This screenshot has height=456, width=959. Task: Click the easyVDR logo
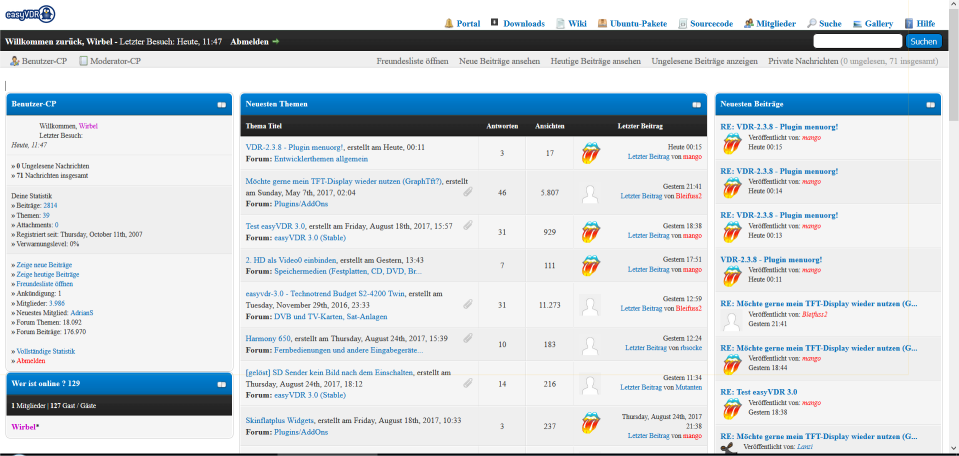(31, 15)
